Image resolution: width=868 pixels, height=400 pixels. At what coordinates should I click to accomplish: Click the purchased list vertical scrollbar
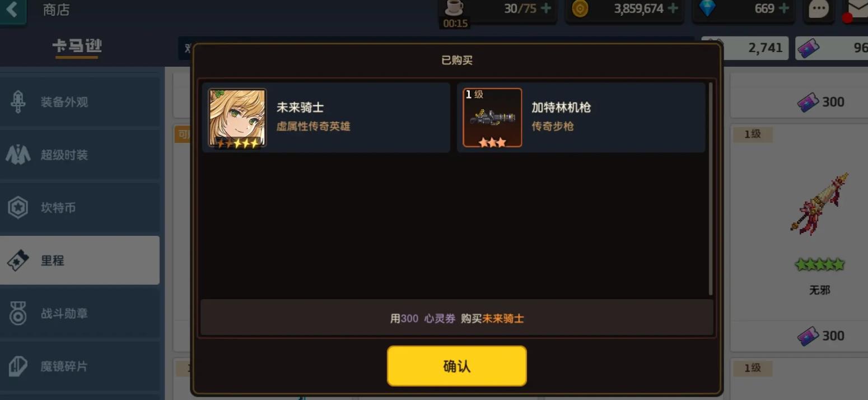[711, 189]
